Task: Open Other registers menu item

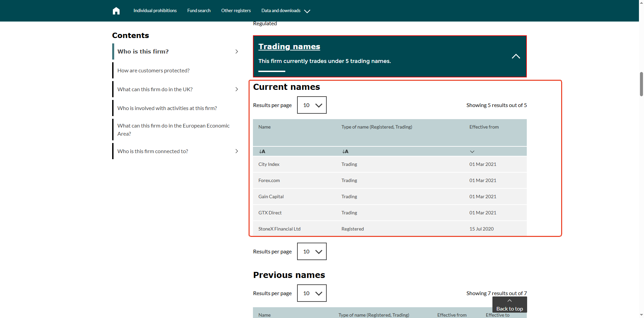Action: click(x=236, y=11)
